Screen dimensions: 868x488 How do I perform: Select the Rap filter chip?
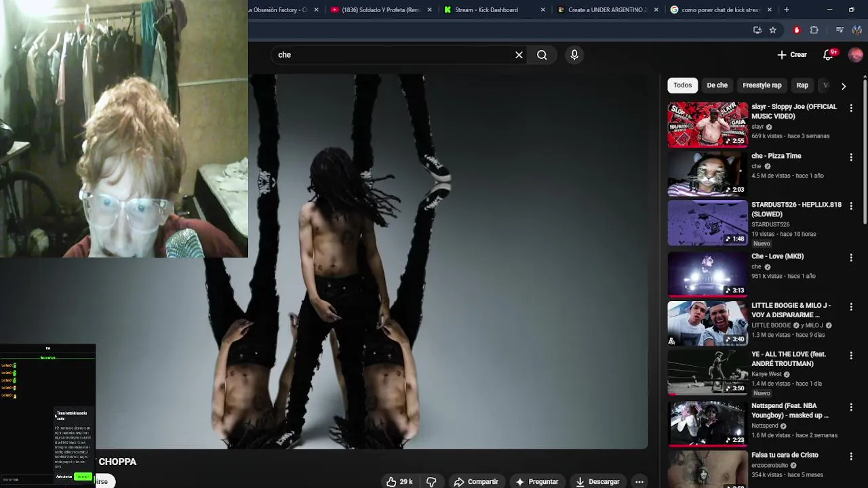(802, 85)
